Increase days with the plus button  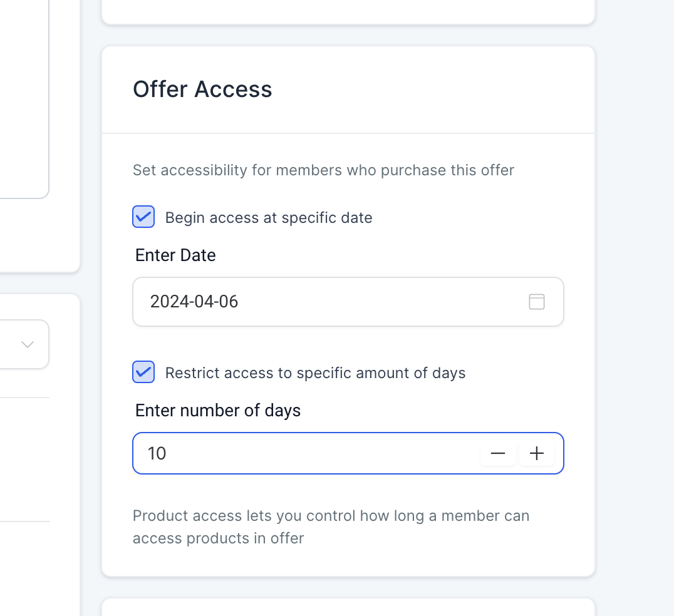pyautogui.click(x=537, y=454)
